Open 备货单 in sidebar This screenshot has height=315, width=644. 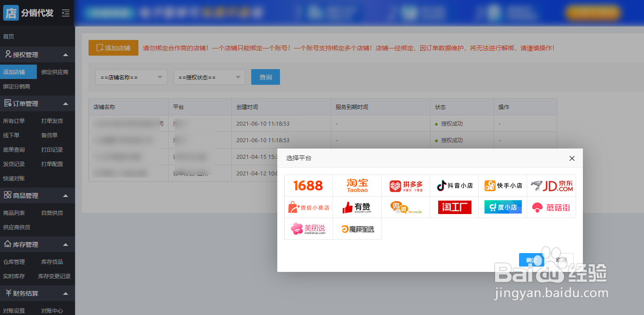(49, 135)
